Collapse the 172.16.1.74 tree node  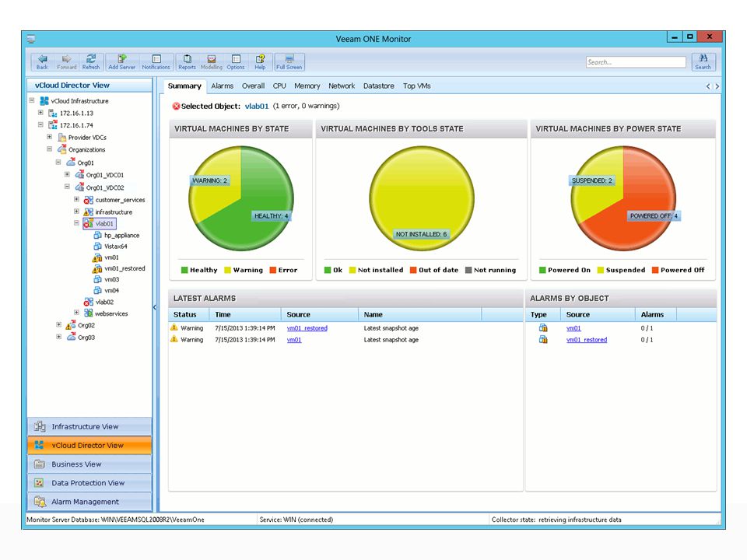[x=40, y=124]
